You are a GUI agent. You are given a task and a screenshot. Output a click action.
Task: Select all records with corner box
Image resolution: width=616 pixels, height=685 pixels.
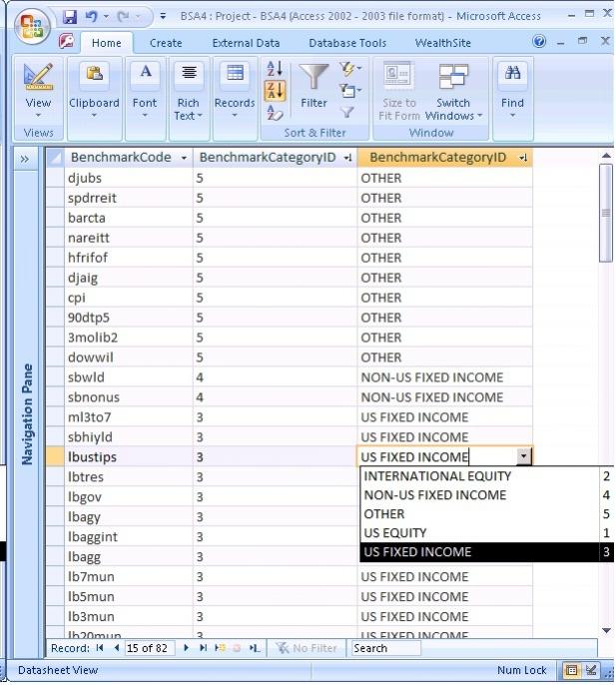click(56, 158)
